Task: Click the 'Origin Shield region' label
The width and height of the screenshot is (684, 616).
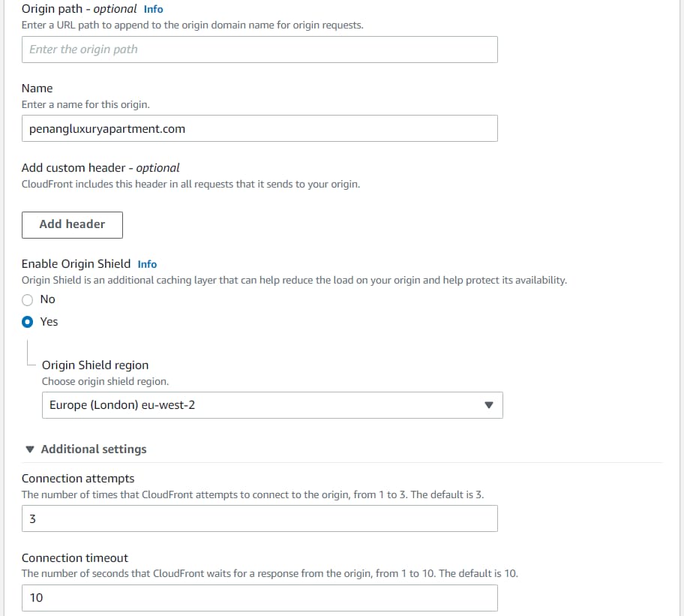Action: pos(95,365)
